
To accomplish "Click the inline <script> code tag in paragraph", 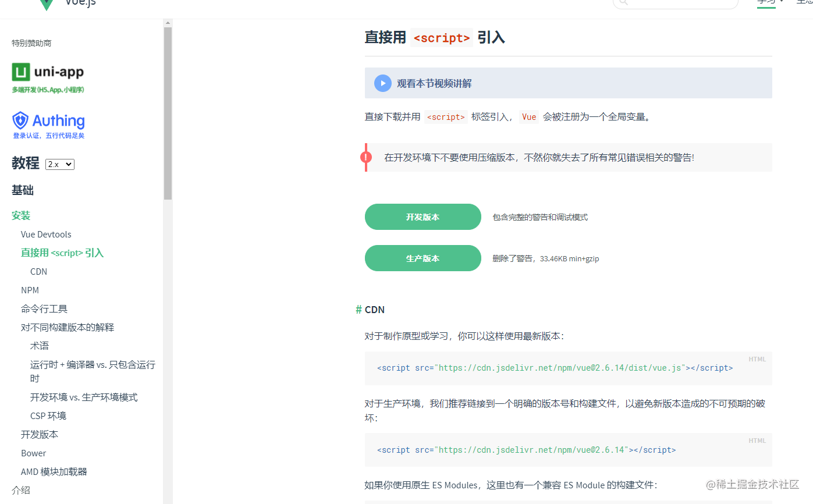I will [446, 117].
